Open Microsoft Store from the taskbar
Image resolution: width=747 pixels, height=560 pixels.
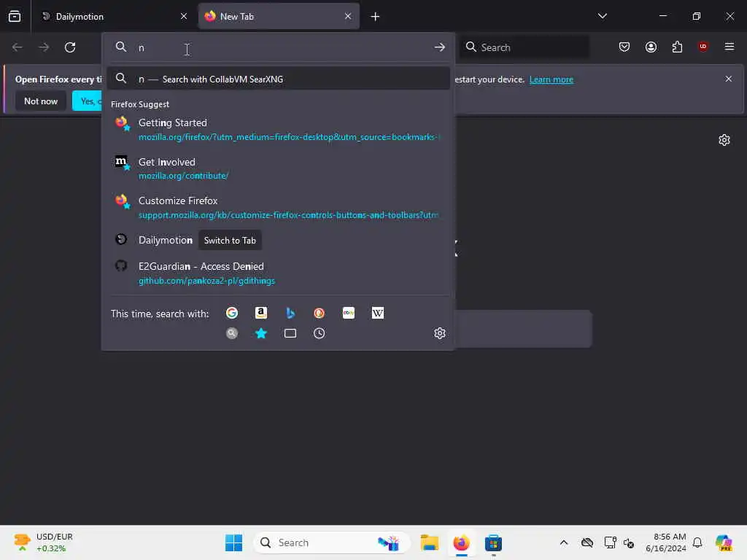click(493, 542)
